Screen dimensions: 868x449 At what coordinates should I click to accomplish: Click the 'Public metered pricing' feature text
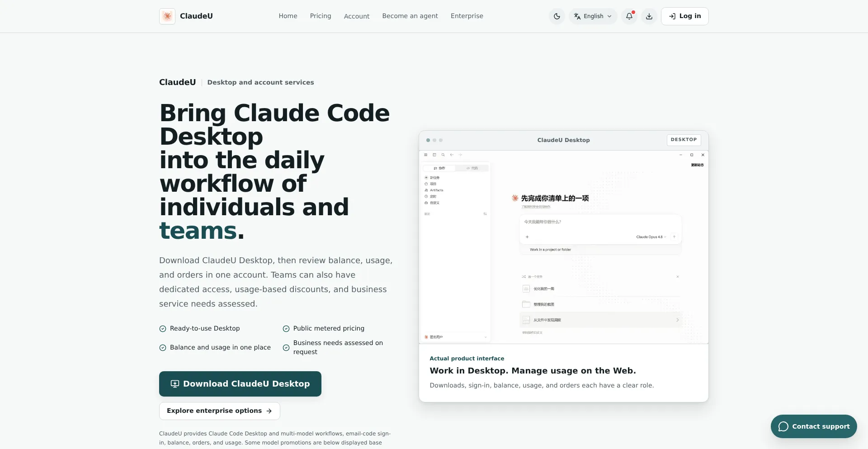coord(329,329)
